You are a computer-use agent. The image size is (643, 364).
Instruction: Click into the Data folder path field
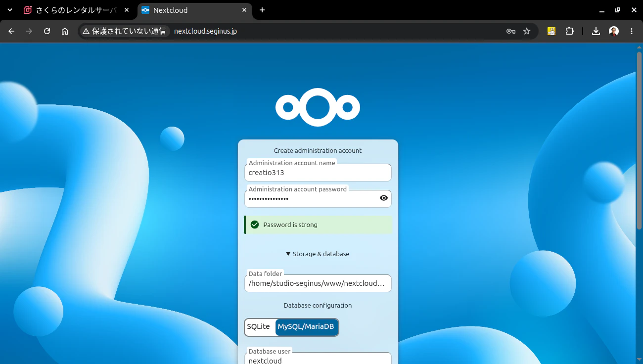click(x=318, y=283)
